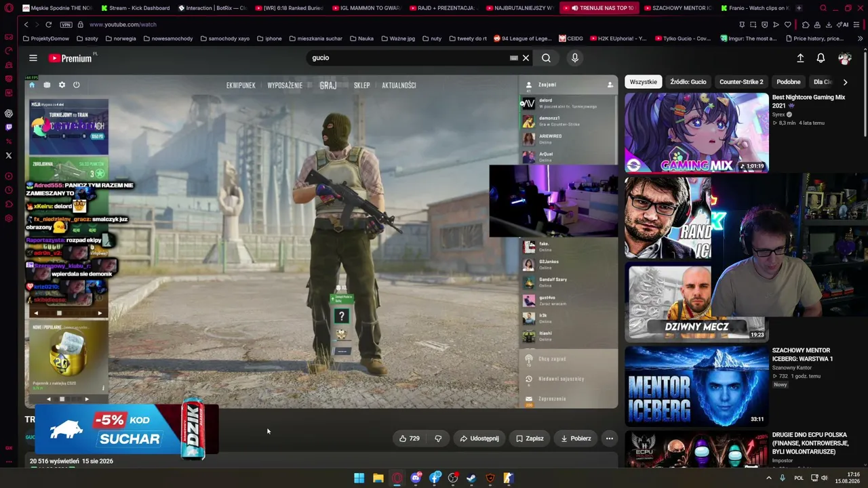Add page to bookmarks with heart icon
The image size is (868, 488).
coord(787,24)
